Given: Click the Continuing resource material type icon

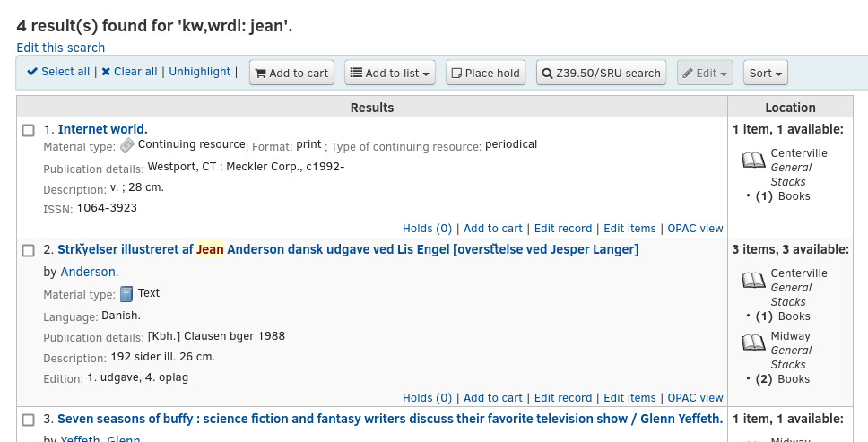Looking at the screenshot, I should (x=127, y=145).
